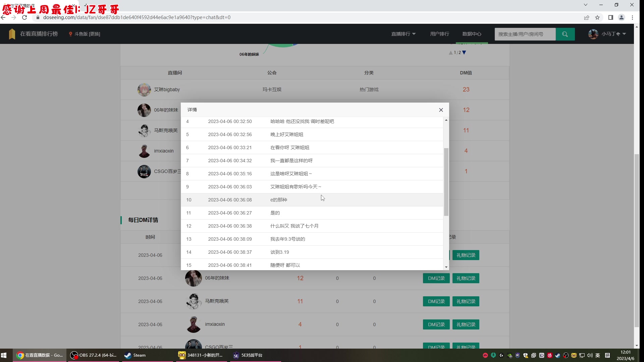Click the search magnifier icon
The image size is (644, 362).
coord(565,34)
